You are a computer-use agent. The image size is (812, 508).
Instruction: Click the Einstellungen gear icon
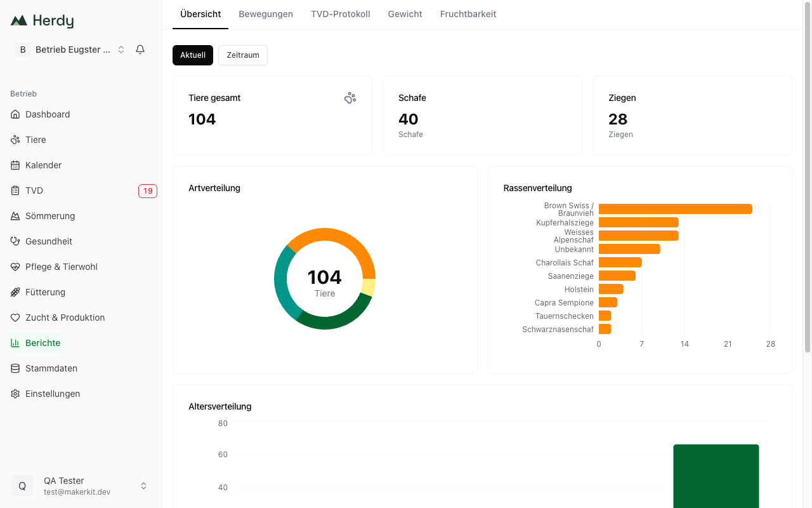[x=15, y=394]
